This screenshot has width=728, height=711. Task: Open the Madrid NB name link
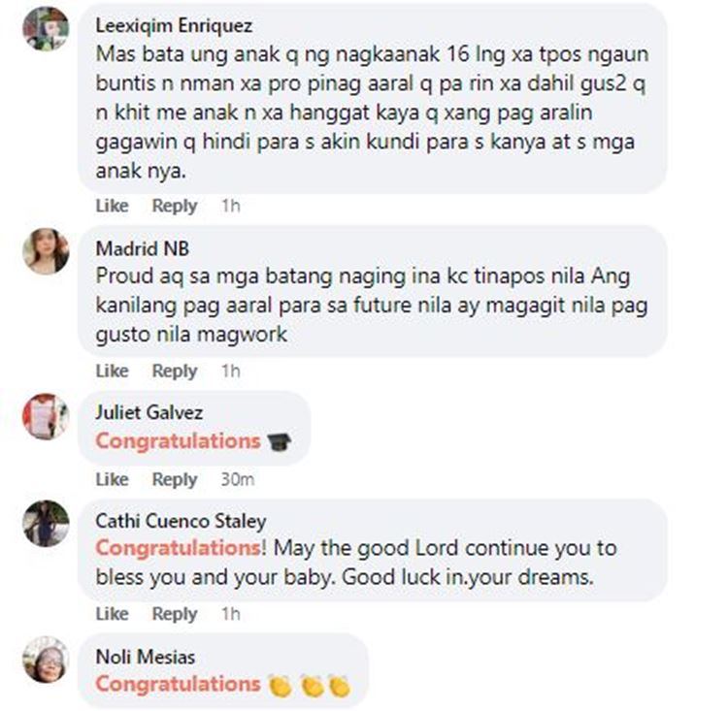(142, 248)
